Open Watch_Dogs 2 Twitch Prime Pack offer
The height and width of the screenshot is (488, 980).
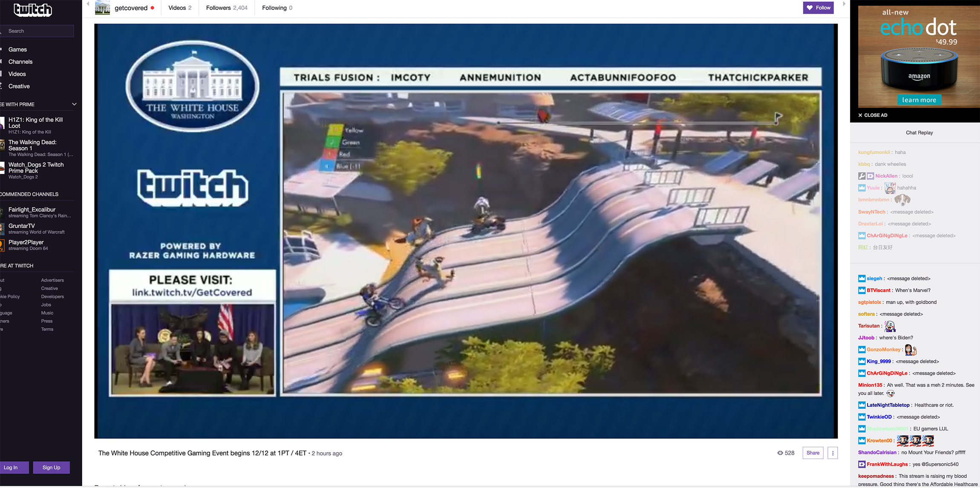pyautogui.click(x=36, y=170)
